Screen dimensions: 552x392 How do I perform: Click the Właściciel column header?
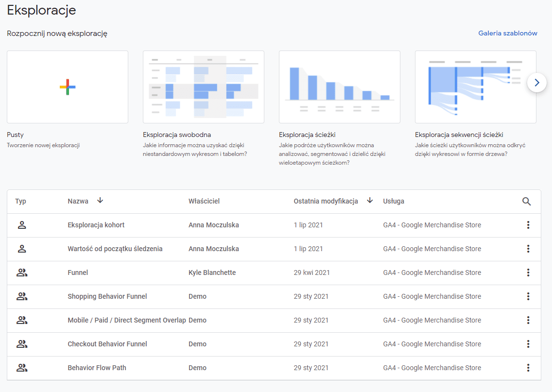(204, 201)
